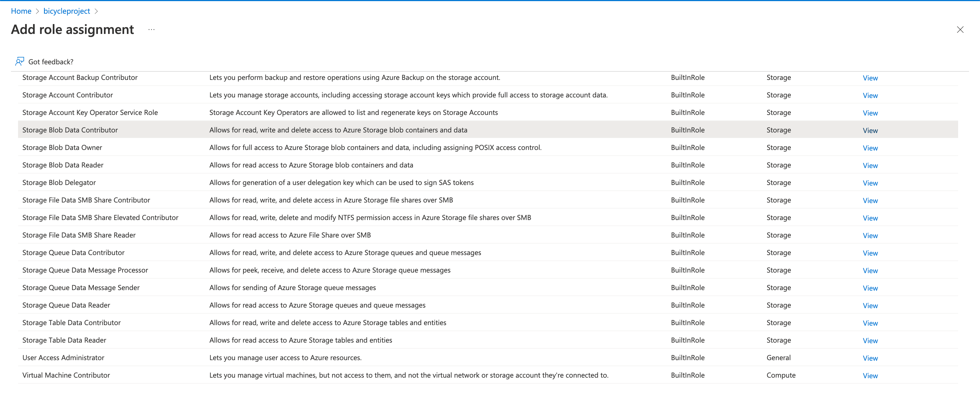The width and height of the screenshot is (980, 405).
Task: Select Storage Account Backup Contributor role
Action: (80, 78)
